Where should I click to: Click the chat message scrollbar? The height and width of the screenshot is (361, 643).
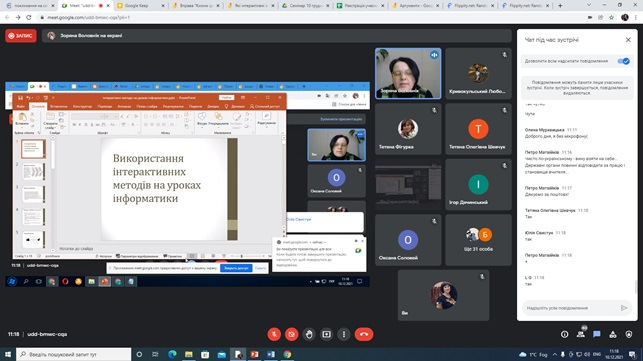click(x=635, y=287)
